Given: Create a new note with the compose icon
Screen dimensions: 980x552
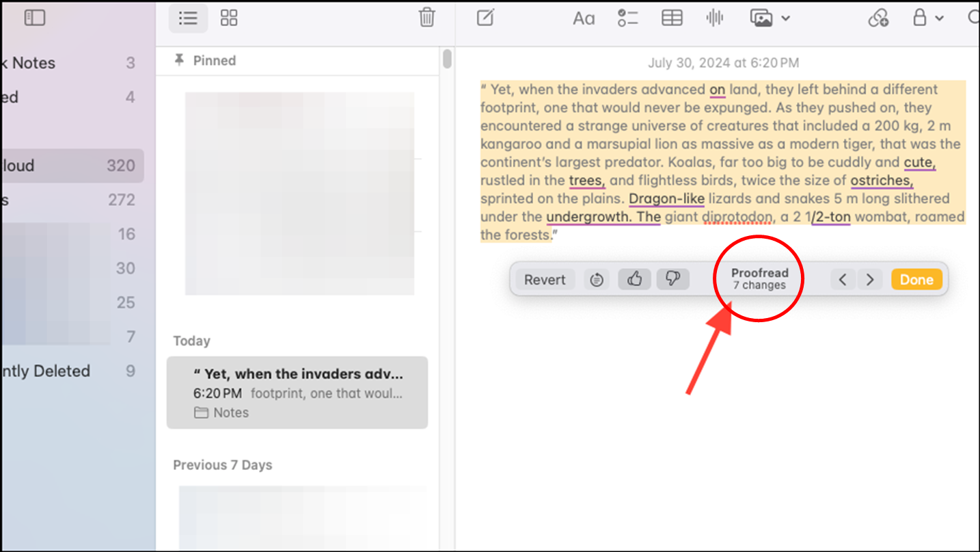Looking at the screenshot, I should [485, 18].
